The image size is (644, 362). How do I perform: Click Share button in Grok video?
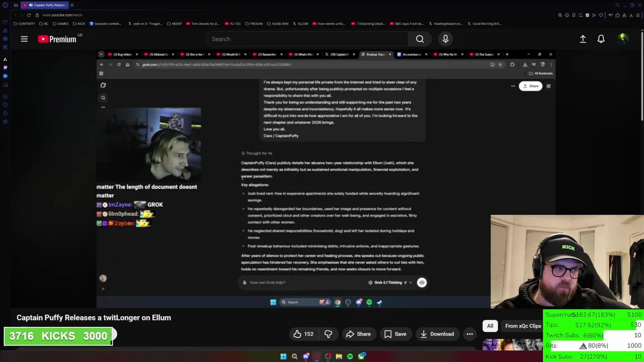click(530, 86)
